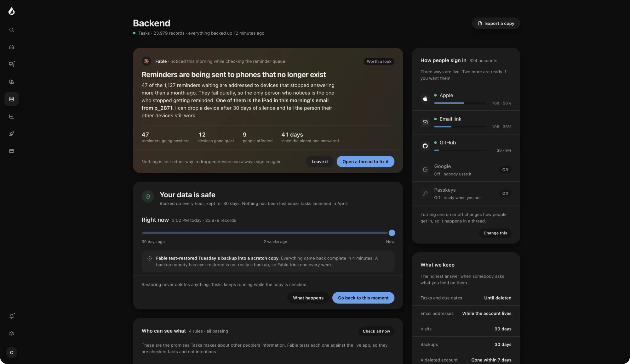The width and height of the screenshot is (630, 364).
Task: Click the '41 days' stat
Action: pos(310,137)
